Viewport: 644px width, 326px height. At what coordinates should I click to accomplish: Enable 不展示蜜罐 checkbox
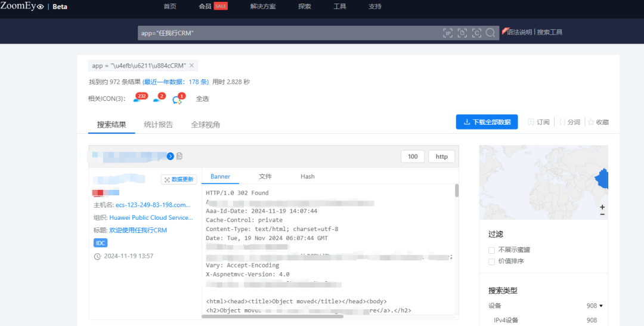[491, 250]
